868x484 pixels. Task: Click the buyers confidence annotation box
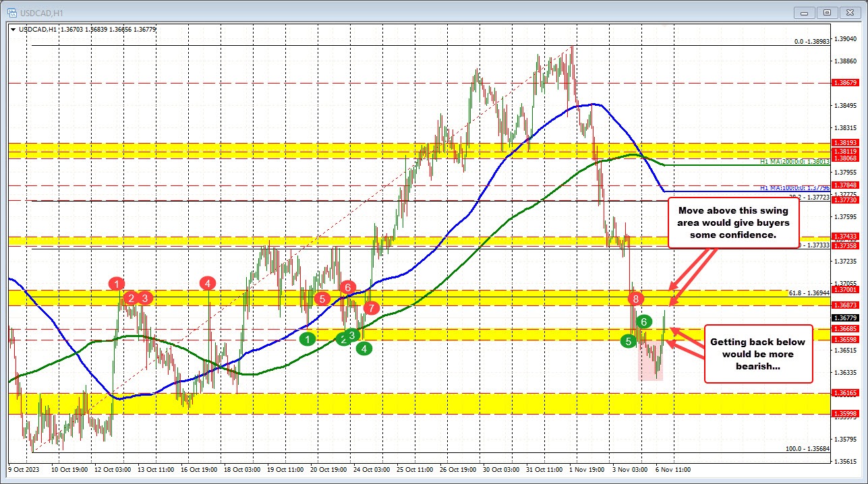[x=733, y=222]
